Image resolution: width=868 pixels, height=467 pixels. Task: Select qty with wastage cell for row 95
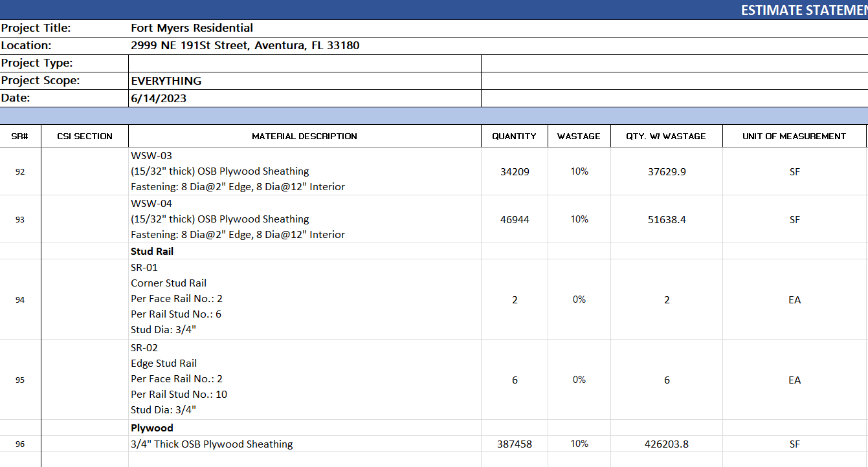point(667,380)
